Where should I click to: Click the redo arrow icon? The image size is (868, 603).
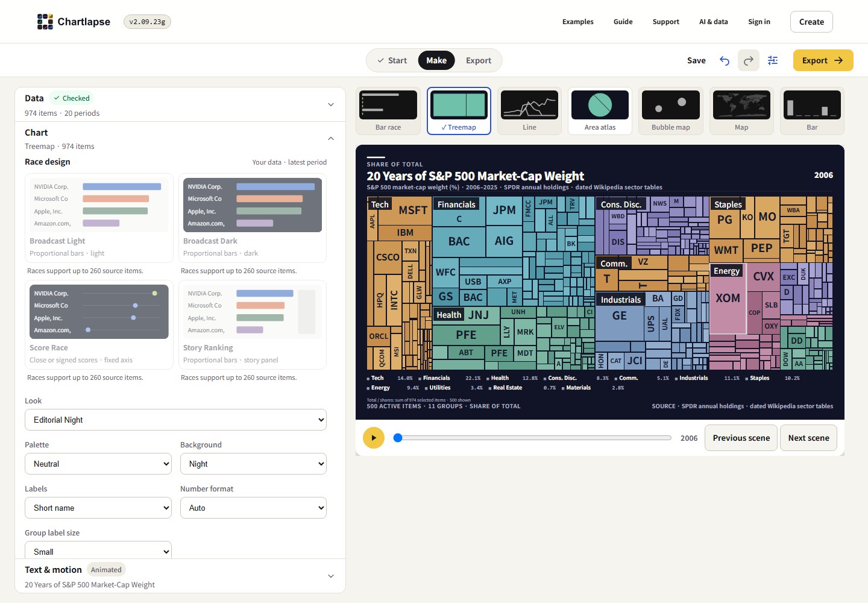[x=749, y=60]
